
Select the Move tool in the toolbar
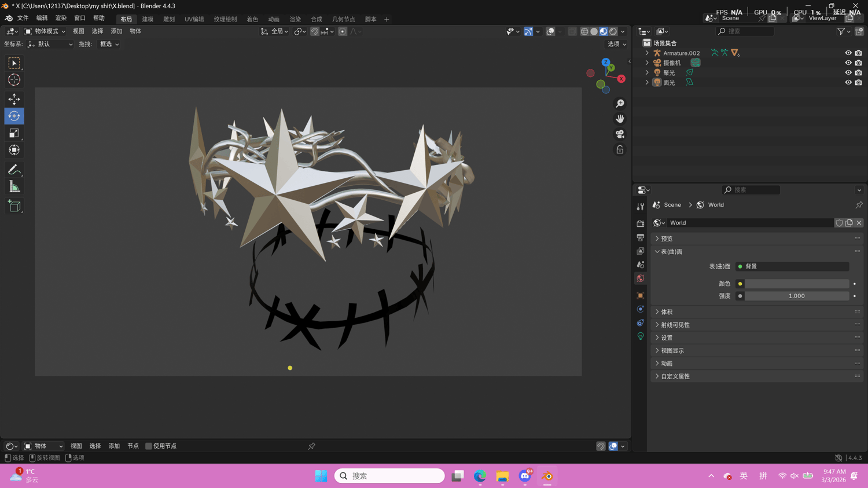[14, 99]
